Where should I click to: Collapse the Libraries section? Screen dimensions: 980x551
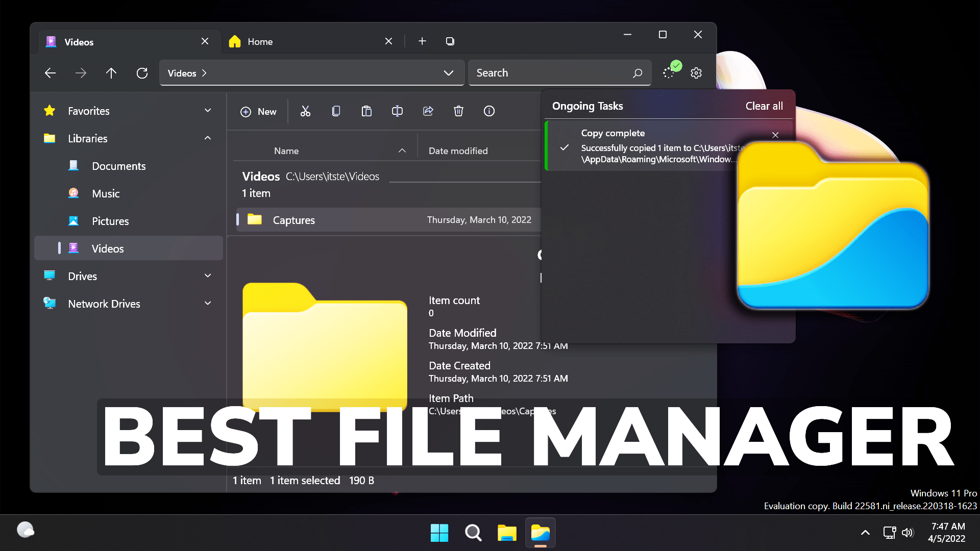point(208,138)
